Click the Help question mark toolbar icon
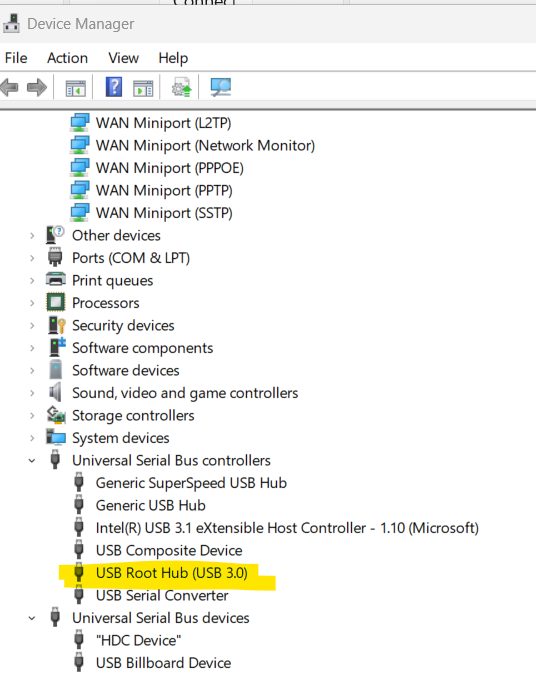This screenshot has width=536, height=681. 114,87
